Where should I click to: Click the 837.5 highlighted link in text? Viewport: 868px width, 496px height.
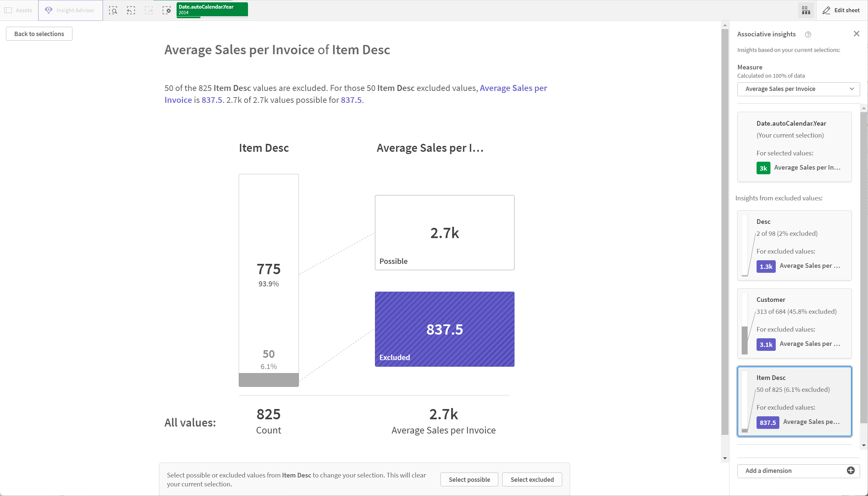pos(212,100)
